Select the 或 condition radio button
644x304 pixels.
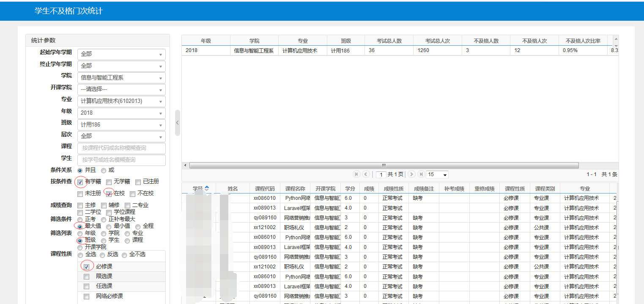click(104, 170)
